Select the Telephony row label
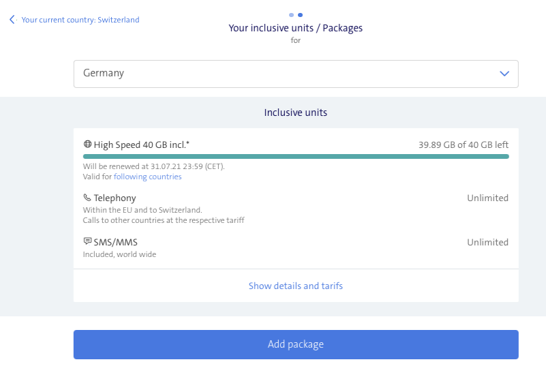Screen dimensions: 546x392 click(x=115, y=198)
